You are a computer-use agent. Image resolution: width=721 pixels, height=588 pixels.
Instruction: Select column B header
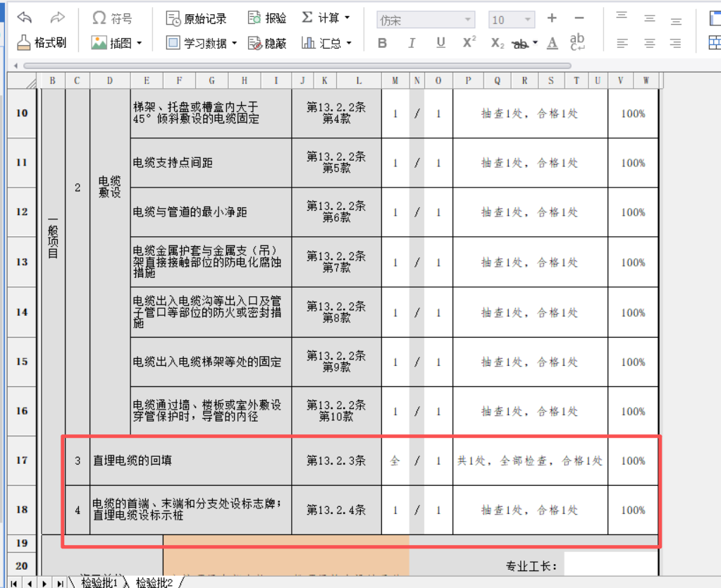point(53,80)
